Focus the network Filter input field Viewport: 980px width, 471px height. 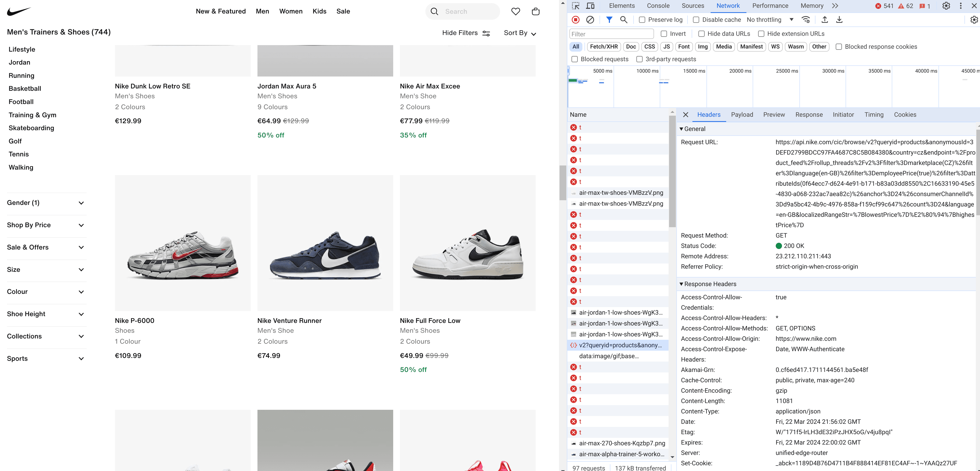[x=611, y=34]
